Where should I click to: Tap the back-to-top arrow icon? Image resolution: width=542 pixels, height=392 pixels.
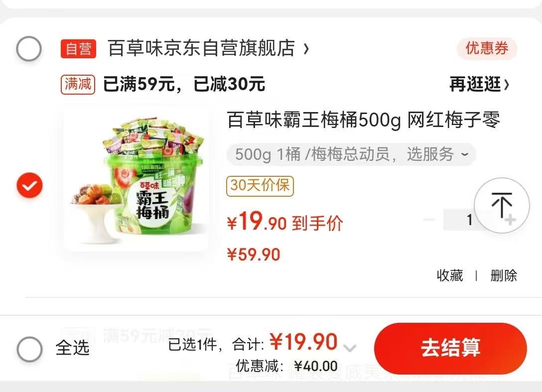502,205
